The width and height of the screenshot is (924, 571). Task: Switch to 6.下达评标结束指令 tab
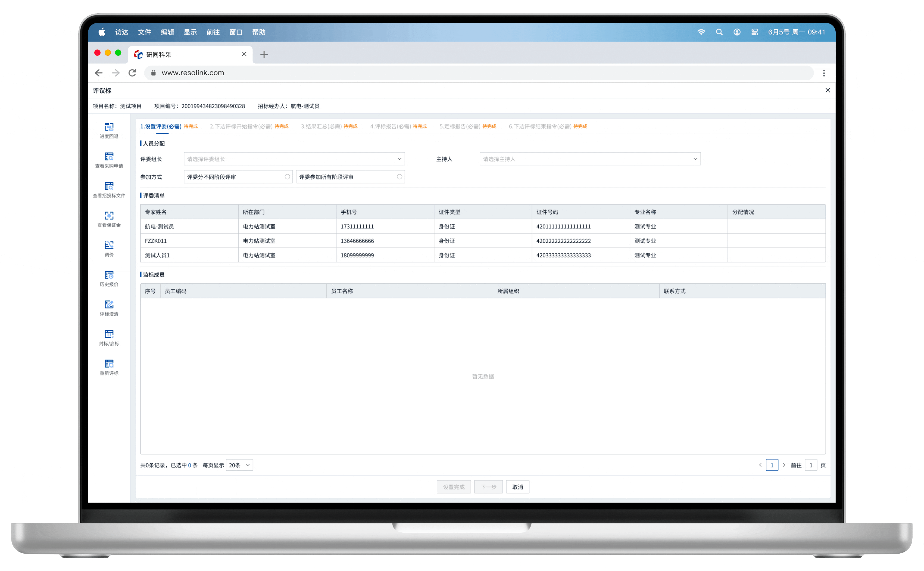[548, 126]
